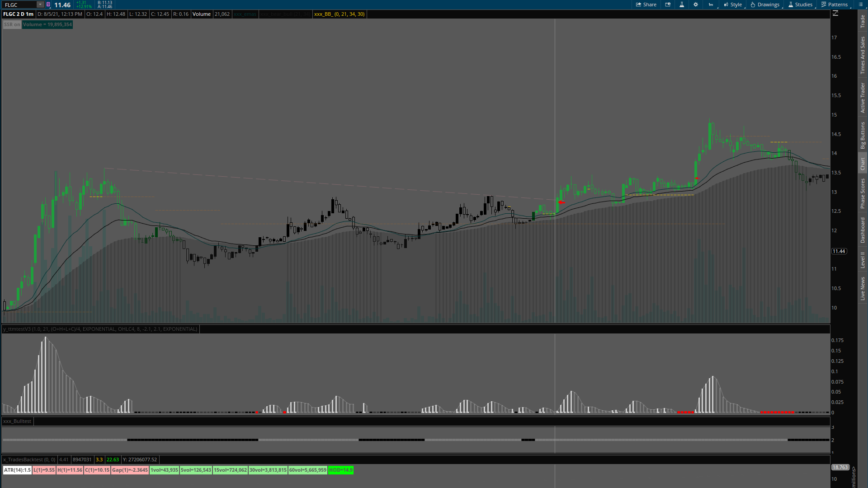Image resolution: width=868 pixels, height=488 pixels.
Task: Open the Studies menu
Action: pyautogui.click(x=800, y=5)
